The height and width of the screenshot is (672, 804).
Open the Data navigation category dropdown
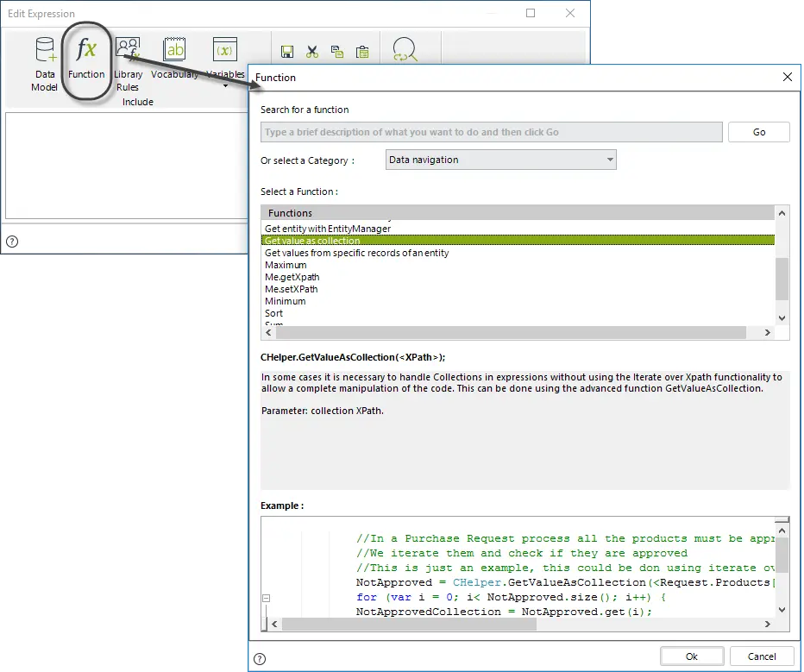click(501, 160)
